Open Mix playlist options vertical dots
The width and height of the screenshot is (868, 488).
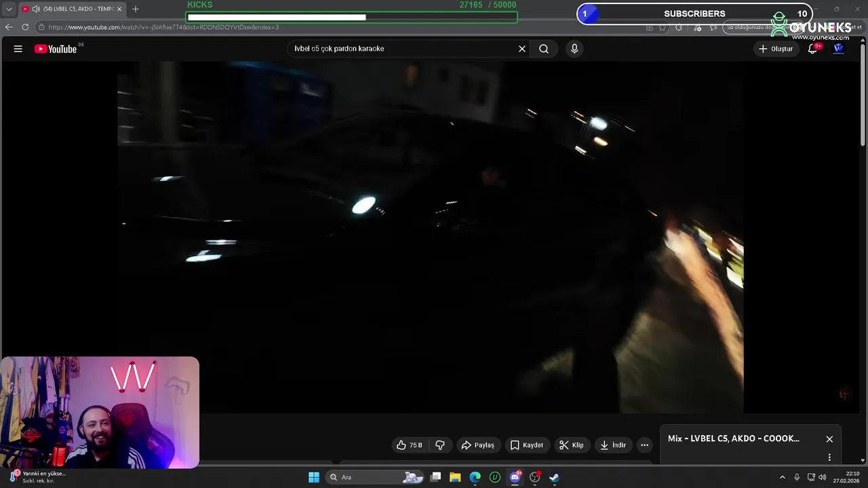click(x=829, y=457)
